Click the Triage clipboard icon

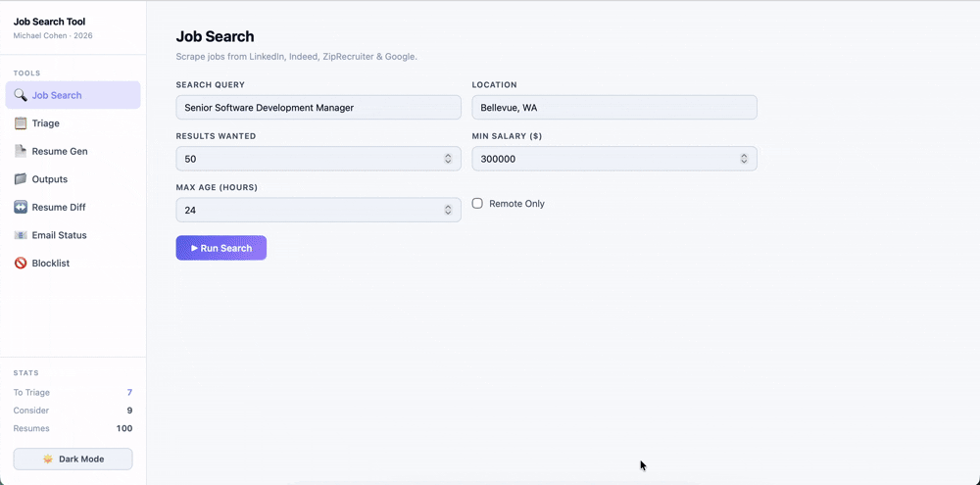[21, 123]
